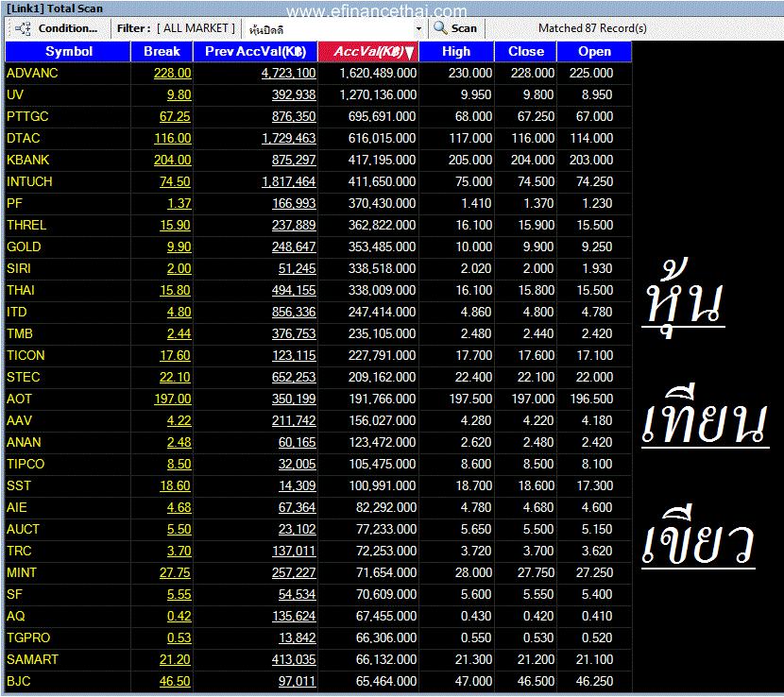This screenshot has height=697, width=784.
Task: Select the STEC symbol
Action: tap(24, 378)
